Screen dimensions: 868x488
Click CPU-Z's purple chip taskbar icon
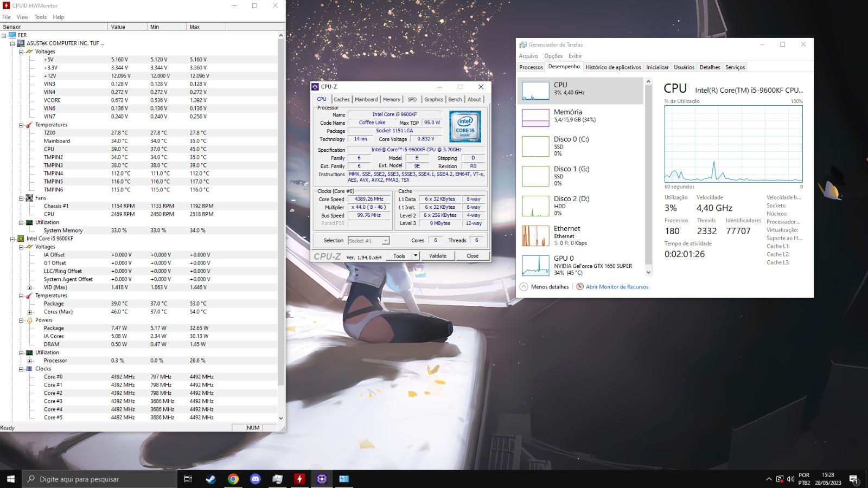pos(322,479)
